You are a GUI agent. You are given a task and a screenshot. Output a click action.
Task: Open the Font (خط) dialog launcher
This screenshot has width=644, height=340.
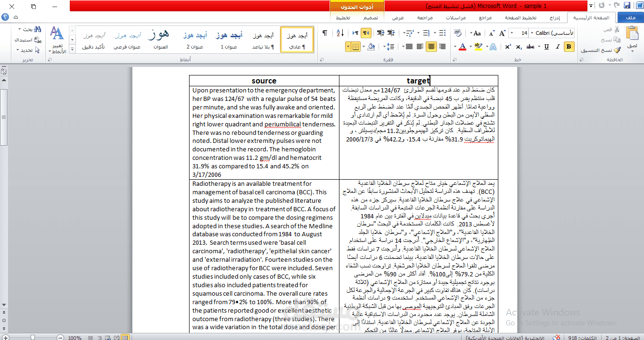point(454,60)
